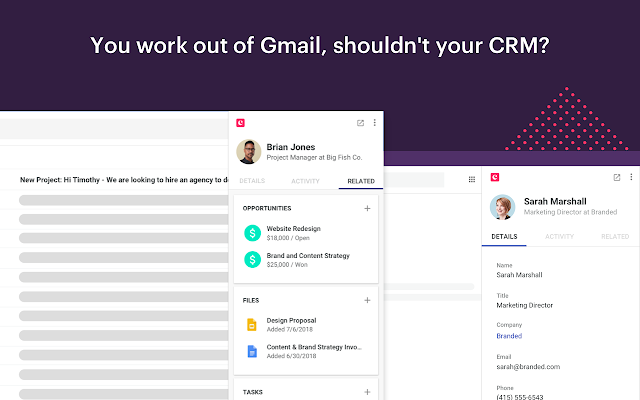The width and height of the screenshot is (640, 400).
Task: Open the Branded company link
Action: 509,336
